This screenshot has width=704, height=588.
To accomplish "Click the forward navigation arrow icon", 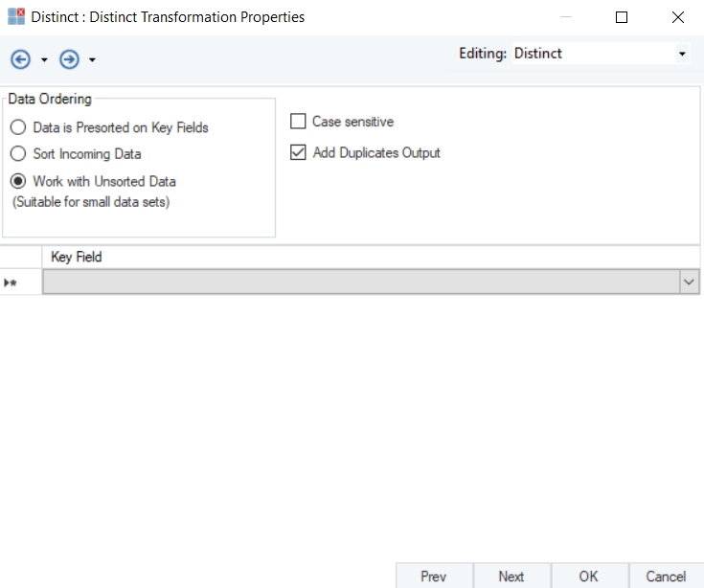I will (69, 59).
